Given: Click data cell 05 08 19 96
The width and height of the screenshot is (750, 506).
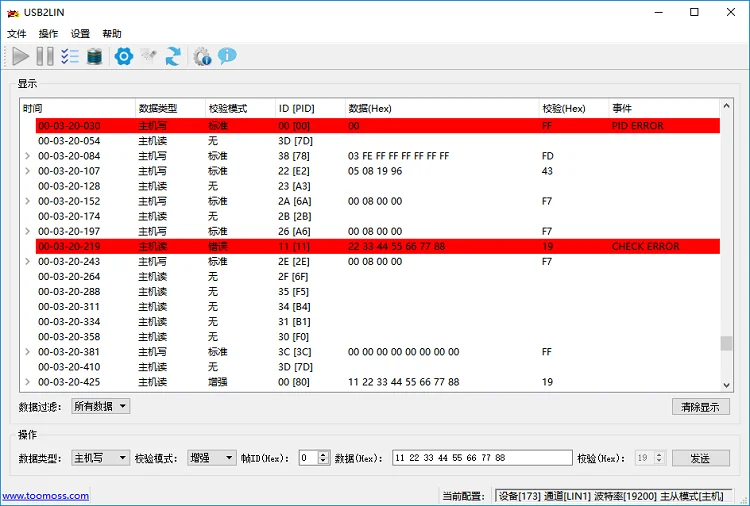Looking at the screenshot, I should 375,171.
